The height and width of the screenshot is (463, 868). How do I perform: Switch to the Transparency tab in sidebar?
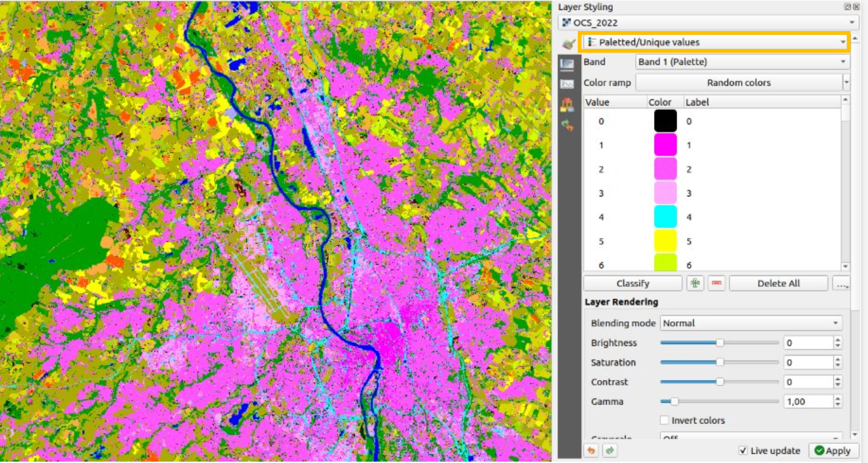tap(567, 64)
